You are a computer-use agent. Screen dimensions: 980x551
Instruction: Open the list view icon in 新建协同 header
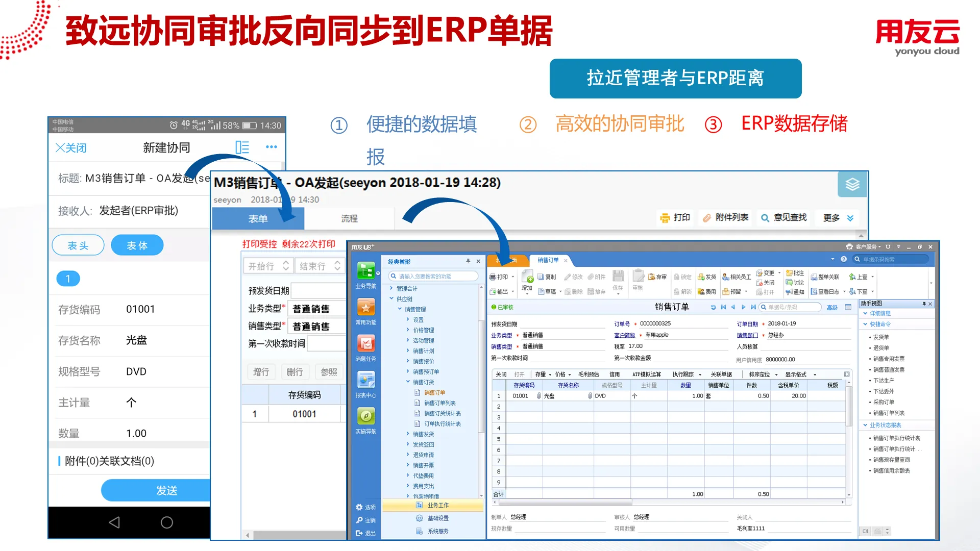242,147
